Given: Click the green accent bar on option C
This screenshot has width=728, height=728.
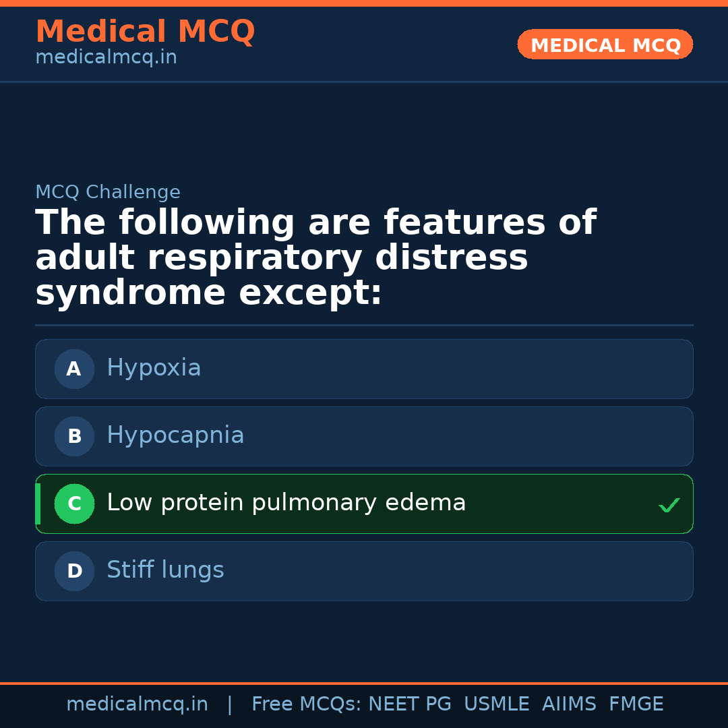Looking at the screenshot, I should [38, 504].
